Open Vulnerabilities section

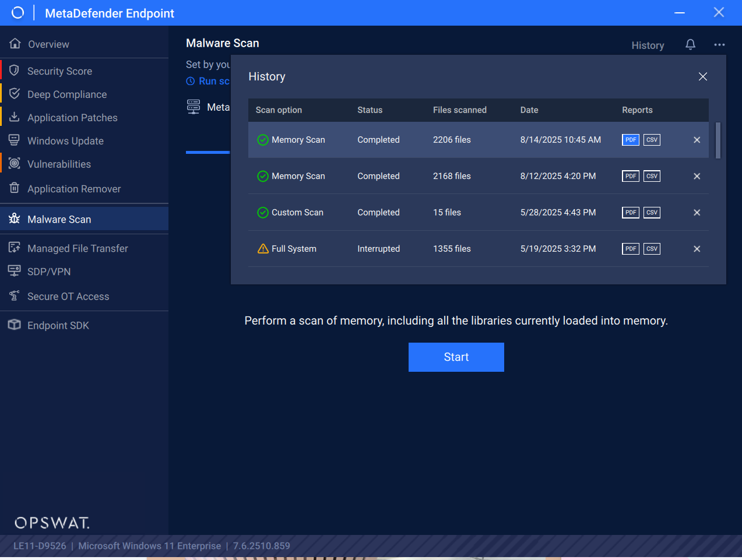[x=59, y=164]
